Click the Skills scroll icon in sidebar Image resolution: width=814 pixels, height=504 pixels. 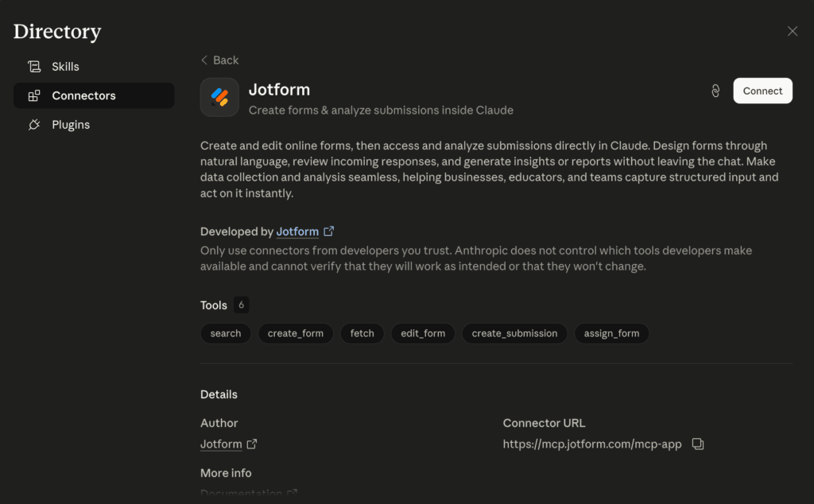tap(34, 67)
